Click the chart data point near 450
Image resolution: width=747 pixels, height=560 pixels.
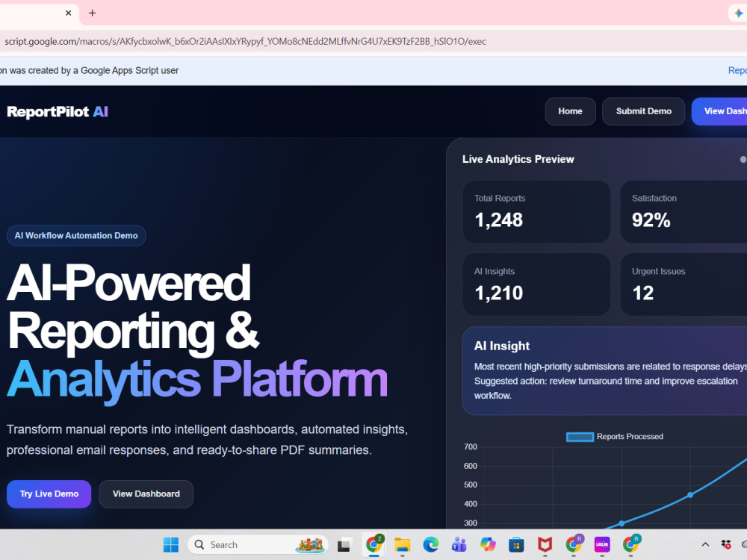690,495
